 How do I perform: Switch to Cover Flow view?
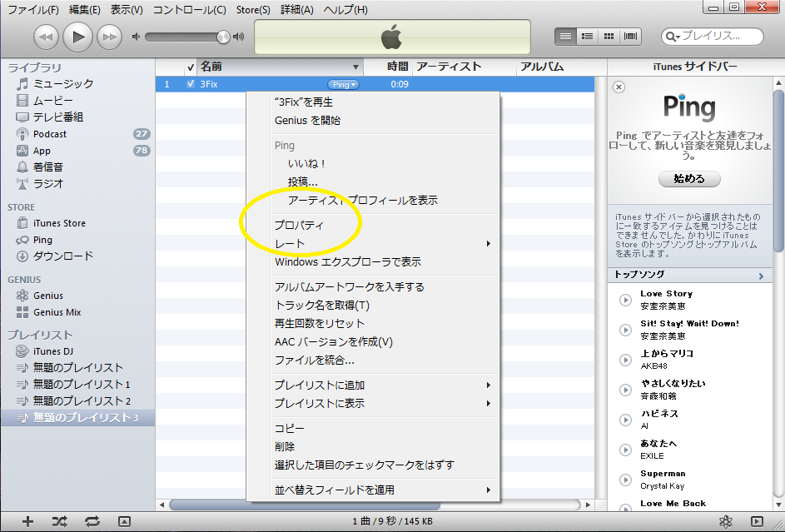tap(630, 36)
